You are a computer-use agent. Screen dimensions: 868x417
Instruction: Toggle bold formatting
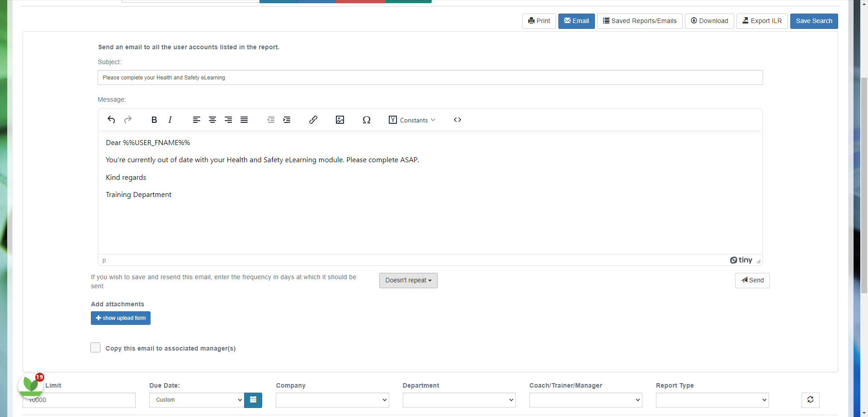point(154,120)
